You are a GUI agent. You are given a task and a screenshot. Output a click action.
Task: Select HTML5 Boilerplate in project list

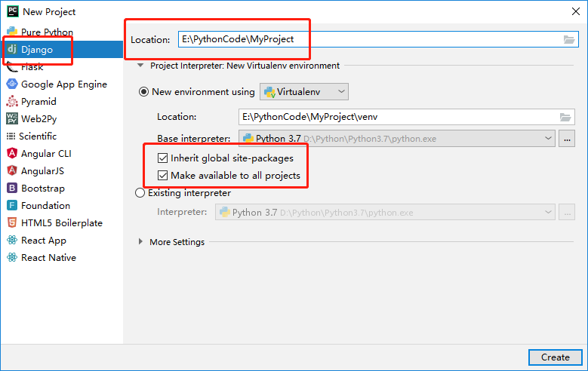(62, 222)
